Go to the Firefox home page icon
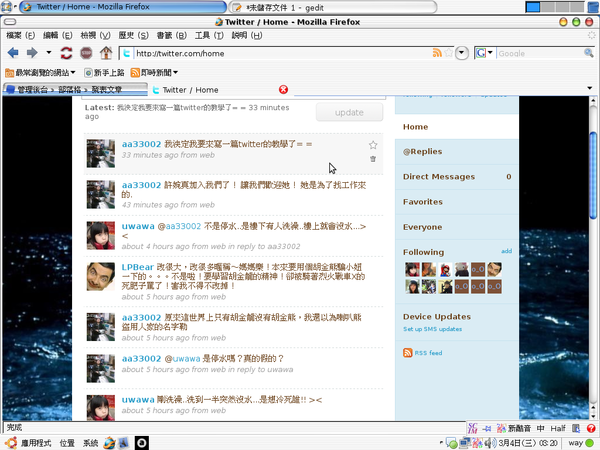The width and height of the screenshot is (600, 450). [106, 53]
